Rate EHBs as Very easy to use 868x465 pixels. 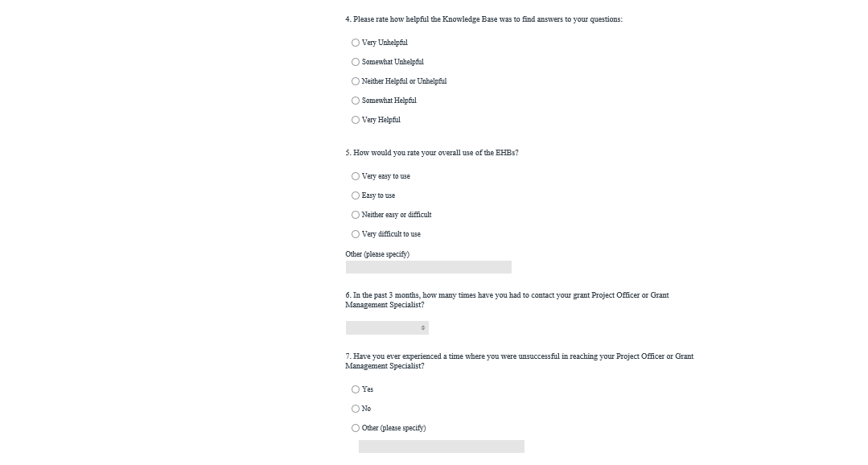(356, 176)
